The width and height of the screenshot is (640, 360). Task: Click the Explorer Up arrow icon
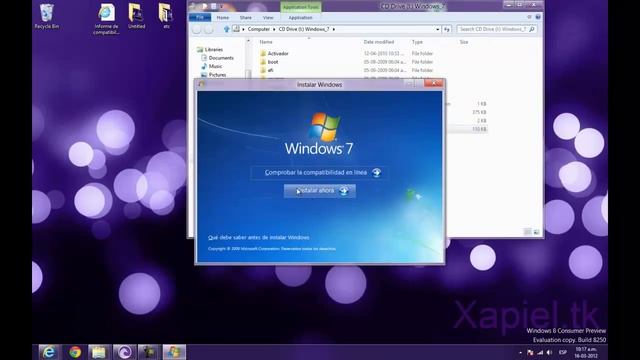pyautogui.click(x=227, y=29)
